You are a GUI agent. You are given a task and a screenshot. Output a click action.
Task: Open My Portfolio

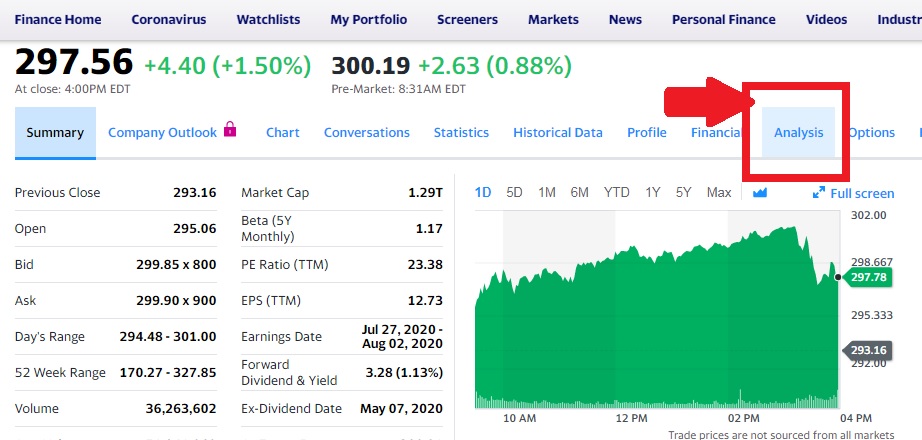[369, 19]
